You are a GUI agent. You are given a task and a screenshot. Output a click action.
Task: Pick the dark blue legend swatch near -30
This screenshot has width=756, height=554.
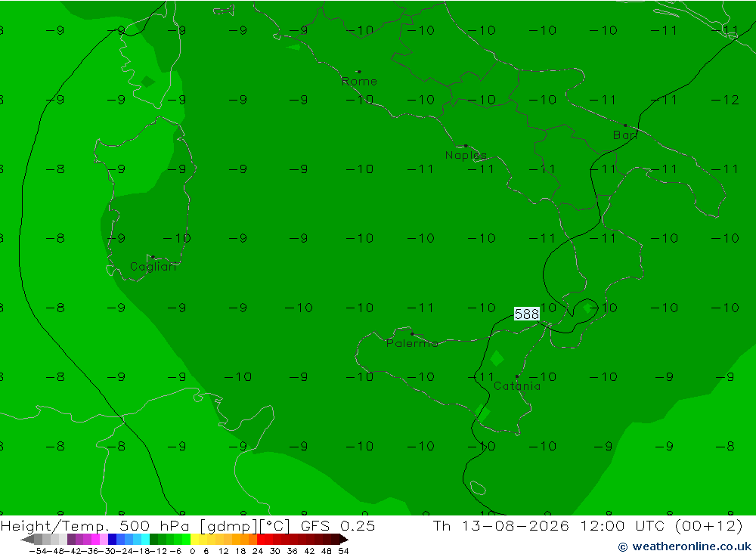click(x=113, y=540)
